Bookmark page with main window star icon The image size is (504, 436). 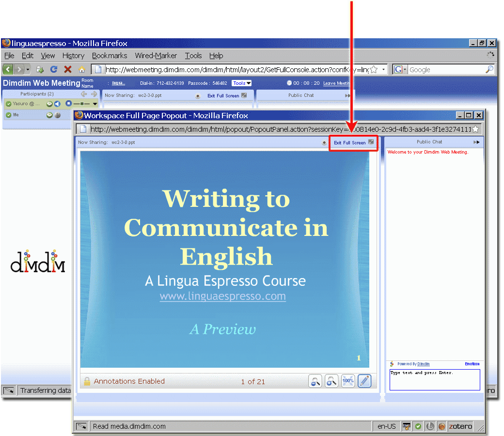[x=374, y=69]
